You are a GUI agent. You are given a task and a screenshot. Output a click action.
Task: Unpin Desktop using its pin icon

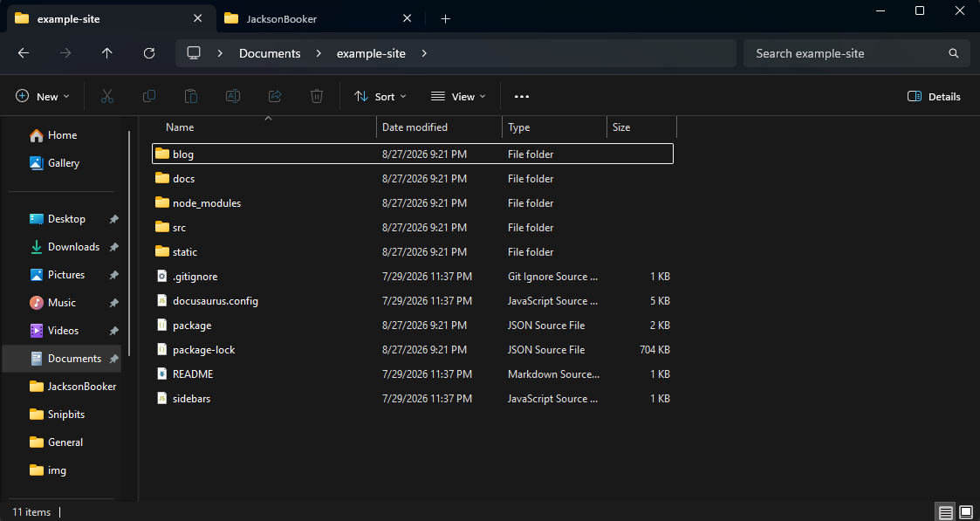click(113, 219)
